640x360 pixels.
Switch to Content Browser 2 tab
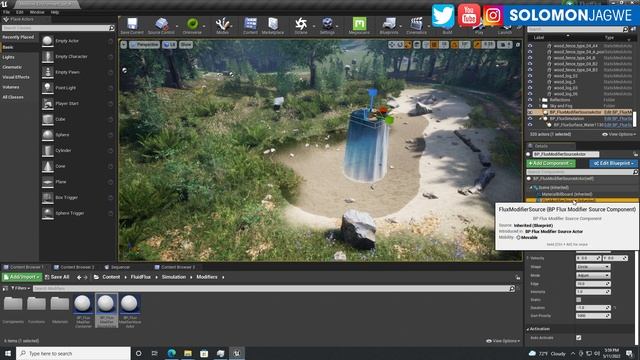tap(74, 267)
